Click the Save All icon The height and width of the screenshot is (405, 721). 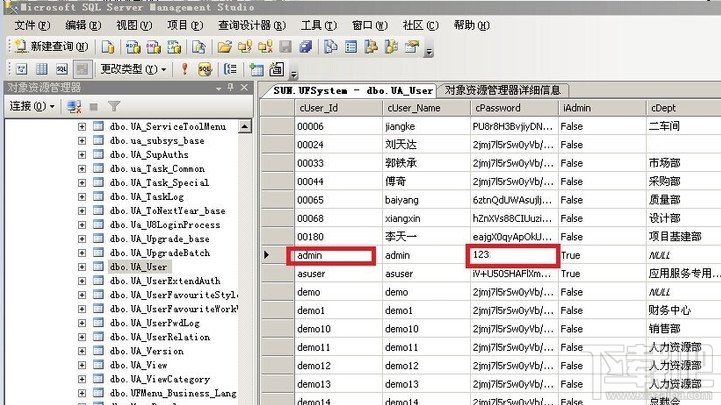[306, 46]
